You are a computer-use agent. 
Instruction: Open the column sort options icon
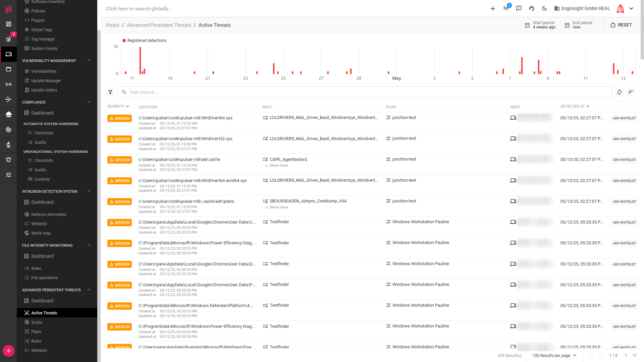[x=631, y=92]
